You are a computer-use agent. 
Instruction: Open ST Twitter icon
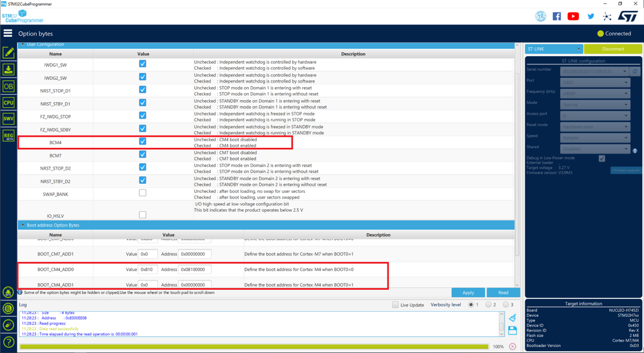(x=590, y=16)
